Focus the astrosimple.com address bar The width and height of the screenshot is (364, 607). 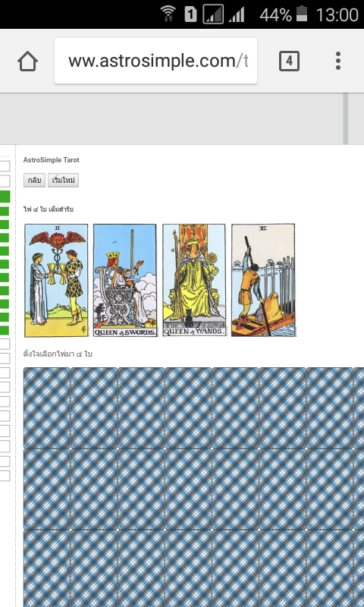(156, 61)
